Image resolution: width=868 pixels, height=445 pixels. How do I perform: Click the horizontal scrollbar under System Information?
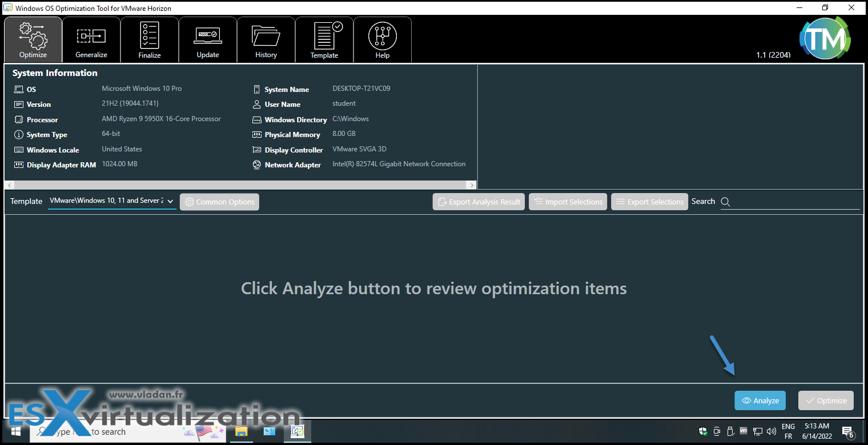coord(240,185)
